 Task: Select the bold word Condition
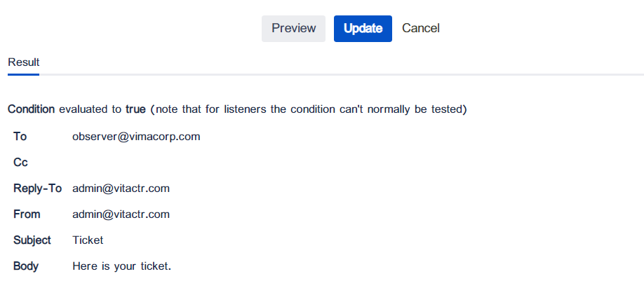[31, 109]
